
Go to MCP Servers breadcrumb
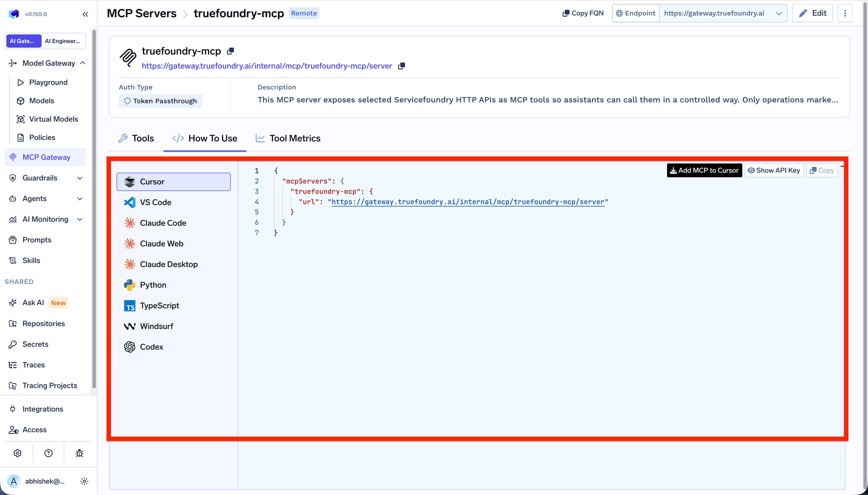142,13
